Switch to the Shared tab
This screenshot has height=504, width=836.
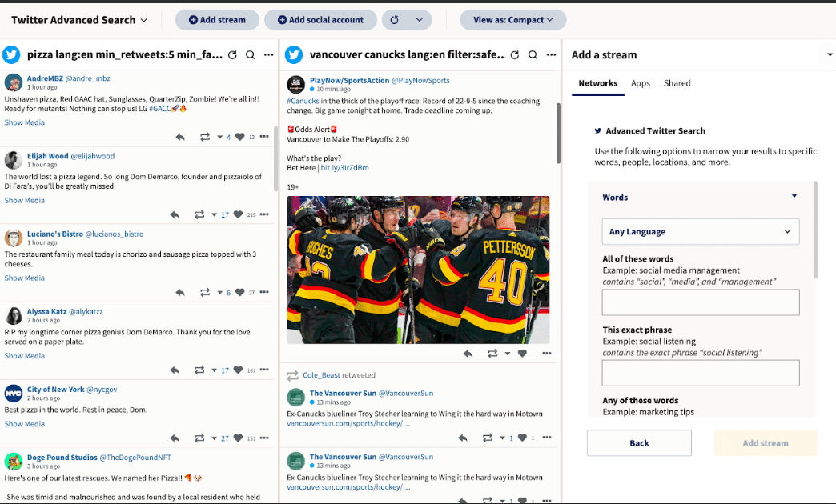677,84
